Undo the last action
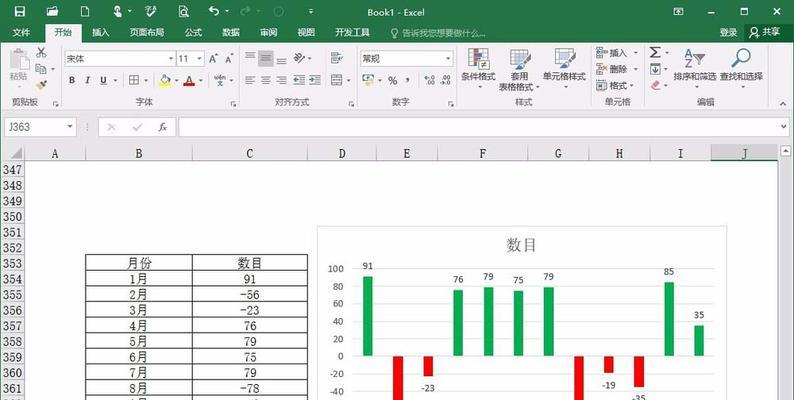Viewport: 794px width, 400px height. coord(214,11)
